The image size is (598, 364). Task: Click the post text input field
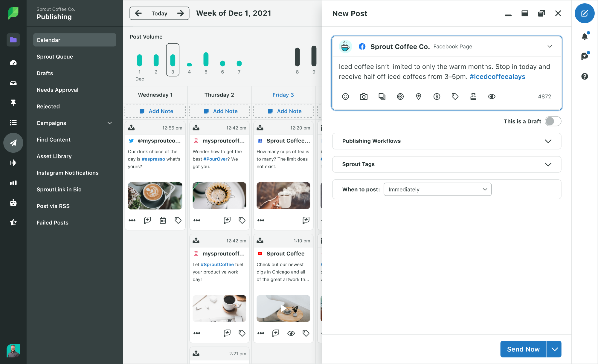click(x=446, y=72)
